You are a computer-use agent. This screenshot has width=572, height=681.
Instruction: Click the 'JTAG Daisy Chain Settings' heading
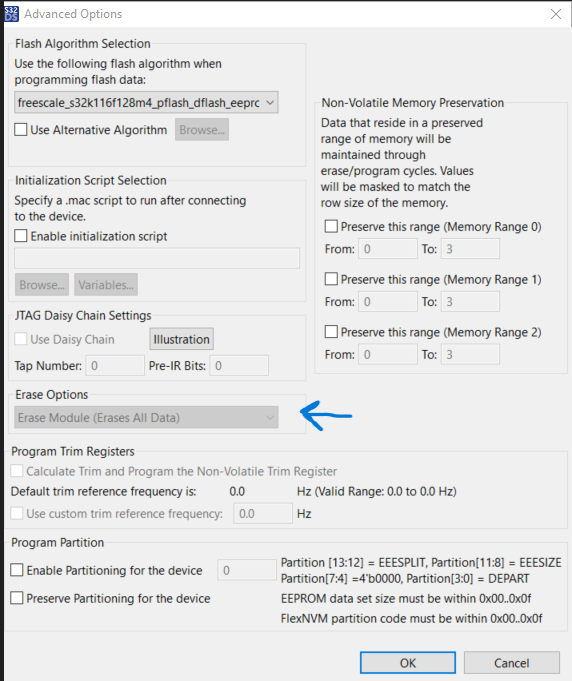(83, 315)
